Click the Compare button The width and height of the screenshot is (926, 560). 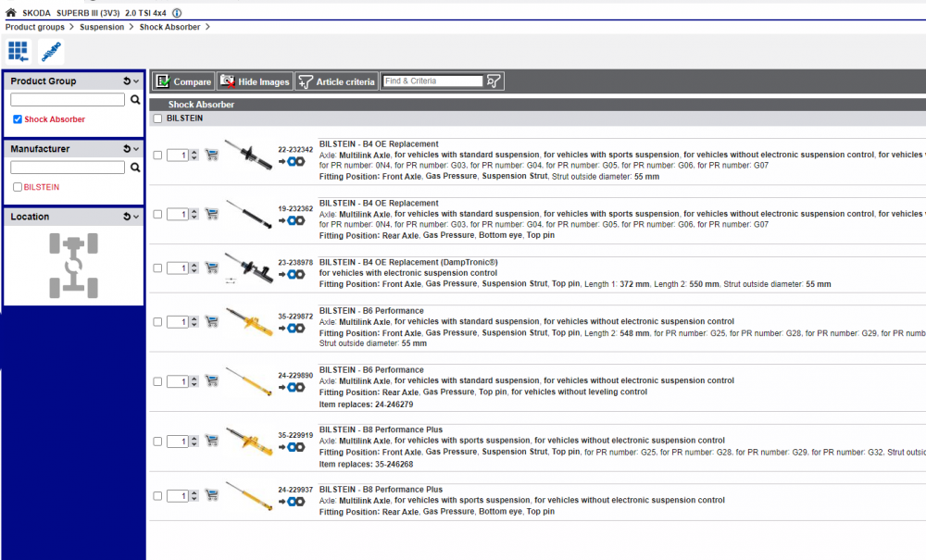[x=183, y=81]
